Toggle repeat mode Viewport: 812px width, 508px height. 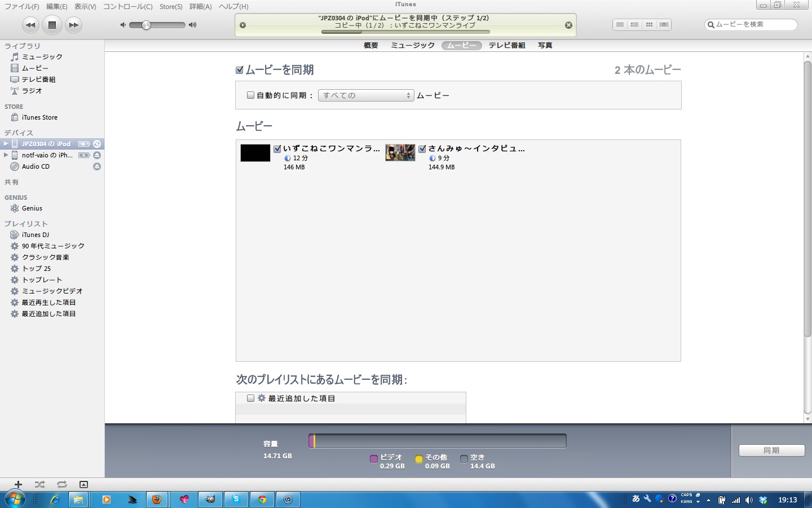click(x=61, y=484)
